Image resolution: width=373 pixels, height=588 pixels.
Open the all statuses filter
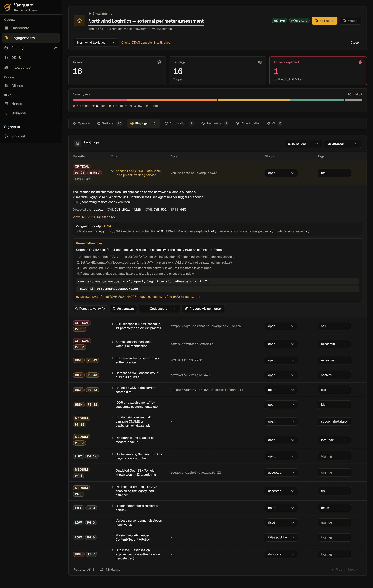coord(342,144)
